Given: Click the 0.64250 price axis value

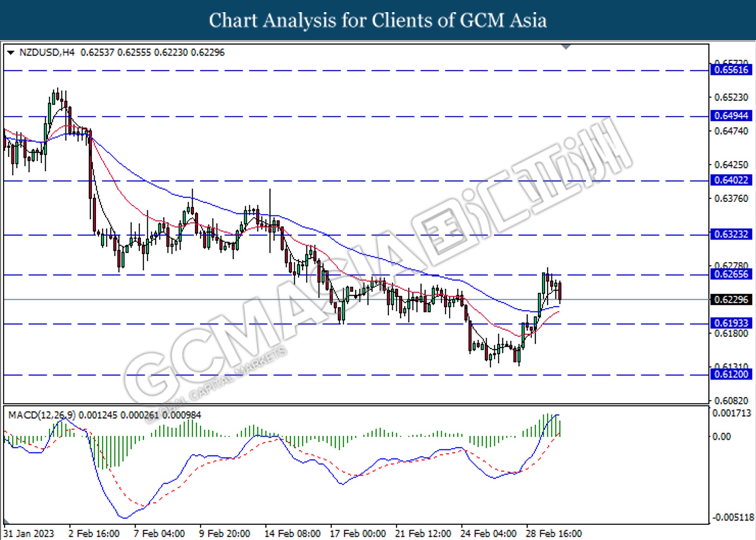Looking at the screenshot, I should (731, 165).
